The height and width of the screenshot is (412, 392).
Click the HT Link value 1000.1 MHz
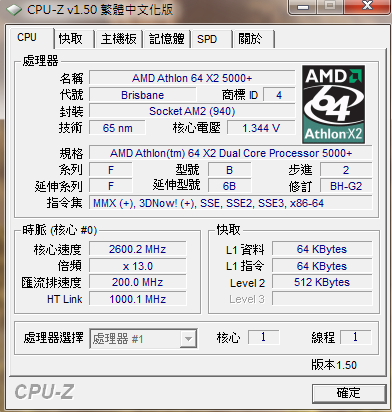click(x=137, y=299)
